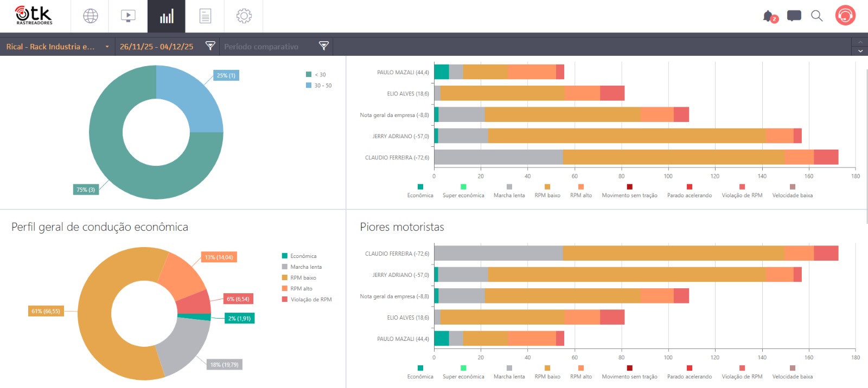Open the notifications bell
The height and width of the screenshot is (388, 868).
[x=769, y=16]
